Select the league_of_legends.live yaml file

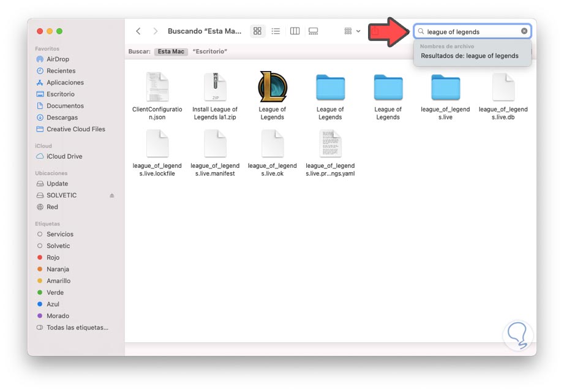[x=330, y=144]
